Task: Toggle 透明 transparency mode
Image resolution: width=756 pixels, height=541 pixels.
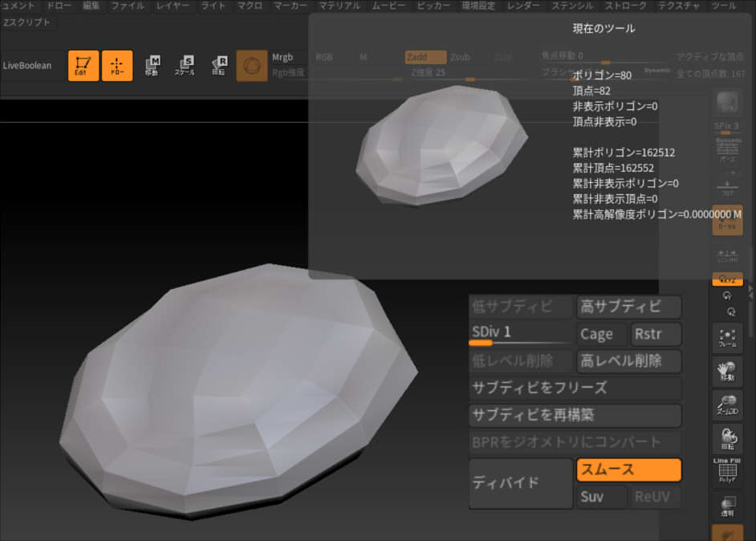Action: (728, 506)
